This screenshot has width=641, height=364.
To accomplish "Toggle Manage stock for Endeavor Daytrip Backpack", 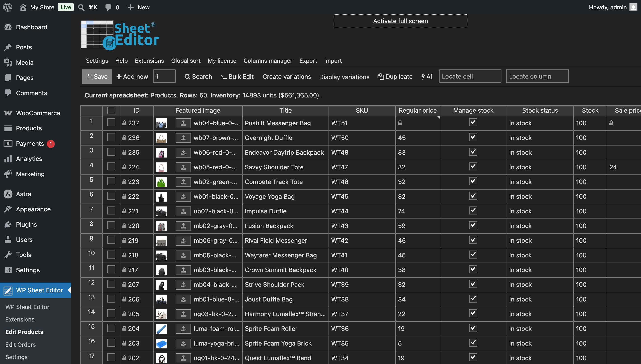I will pyautogui.click(x=473, y=152).
